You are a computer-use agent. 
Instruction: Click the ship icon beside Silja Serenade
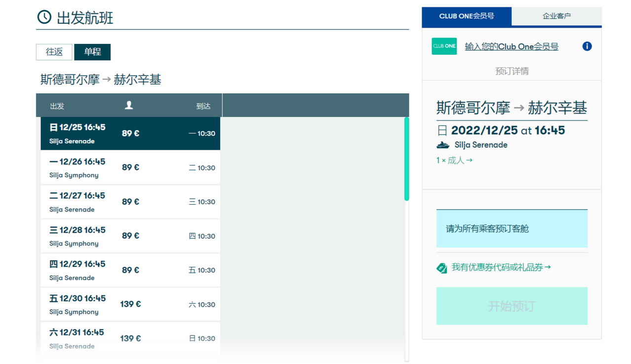[x=443, y=145]
